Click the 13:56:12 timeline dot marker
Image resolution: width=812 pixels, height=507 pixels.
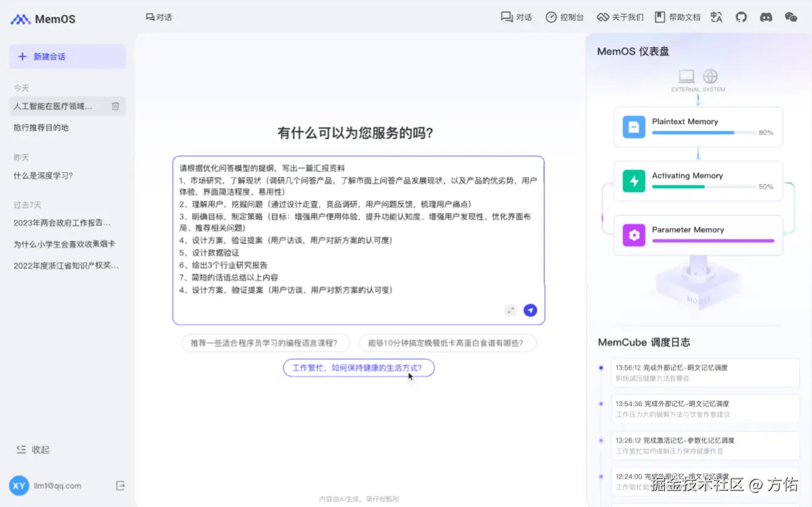(601, 368)
